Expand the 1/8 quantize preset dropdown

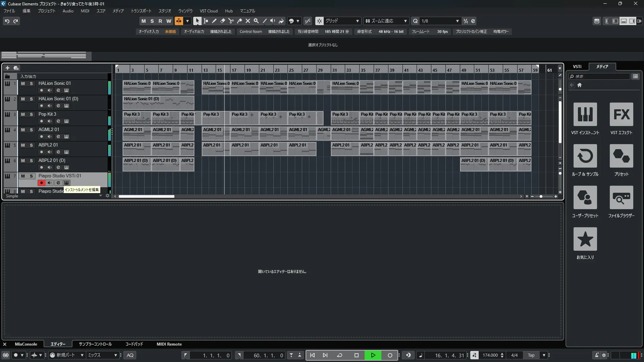tap(457, 21)
